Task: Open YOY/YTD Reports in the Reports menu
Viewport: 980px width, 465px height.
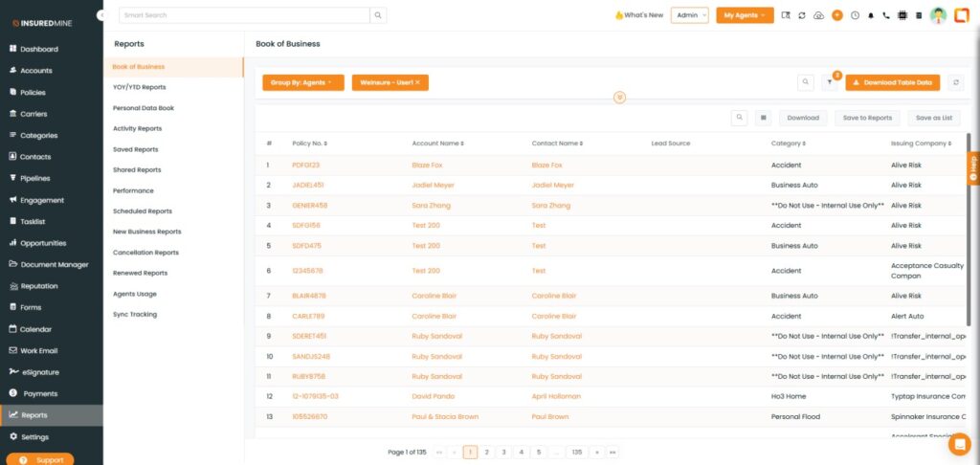Action: [139, 87]
